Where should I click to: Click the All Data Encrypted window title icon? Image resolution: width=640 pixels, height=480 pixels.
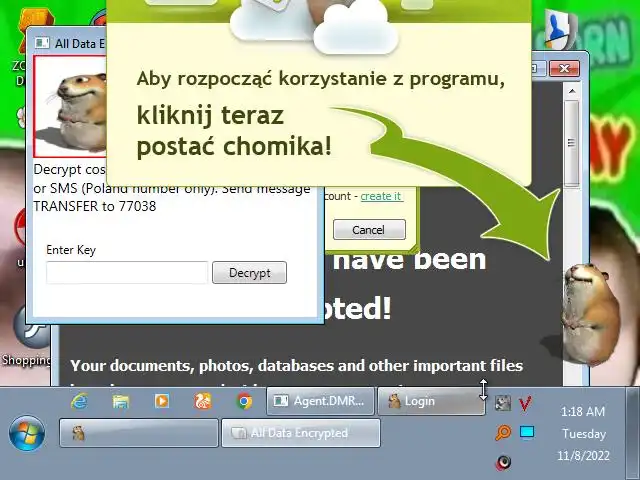pyautogui.click(x=42, y=43)
